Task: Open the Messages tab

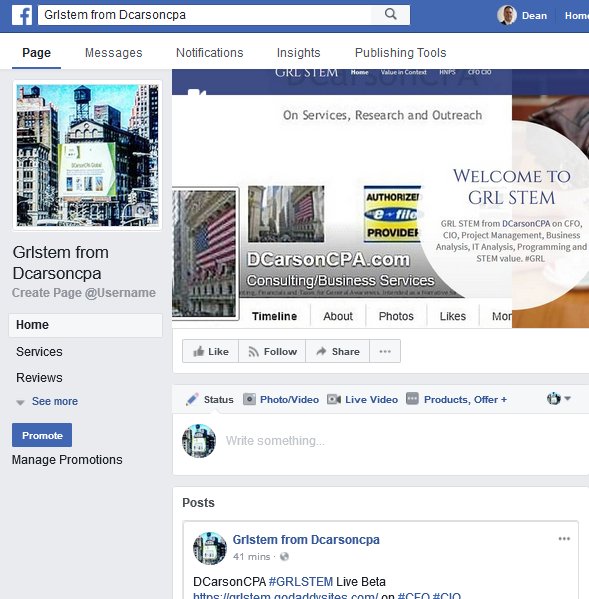Action: coord(113,53)
